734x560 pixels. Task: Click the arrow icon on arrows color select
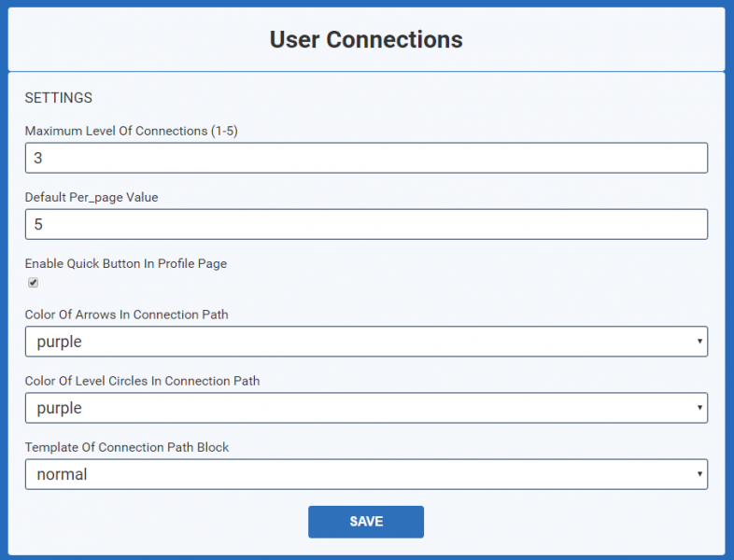coord(699,342)
